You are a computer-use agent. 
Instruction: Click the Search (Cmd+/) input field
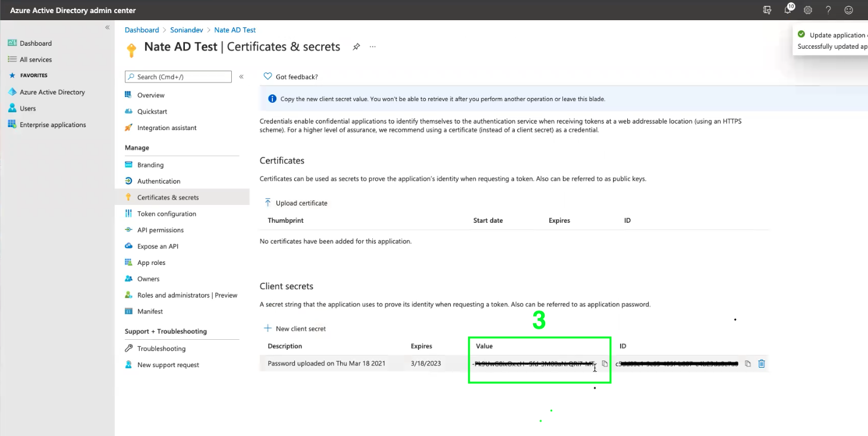(x=178, y=77)
